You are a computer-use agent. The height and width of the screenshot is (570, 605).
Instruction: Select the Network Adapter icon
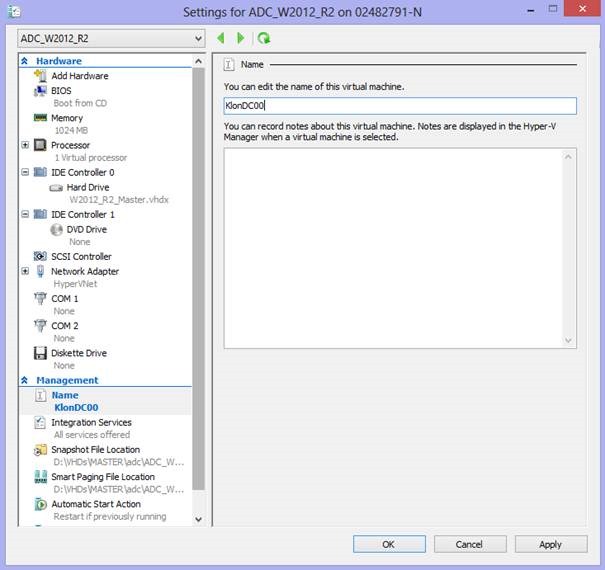(40, 271)
